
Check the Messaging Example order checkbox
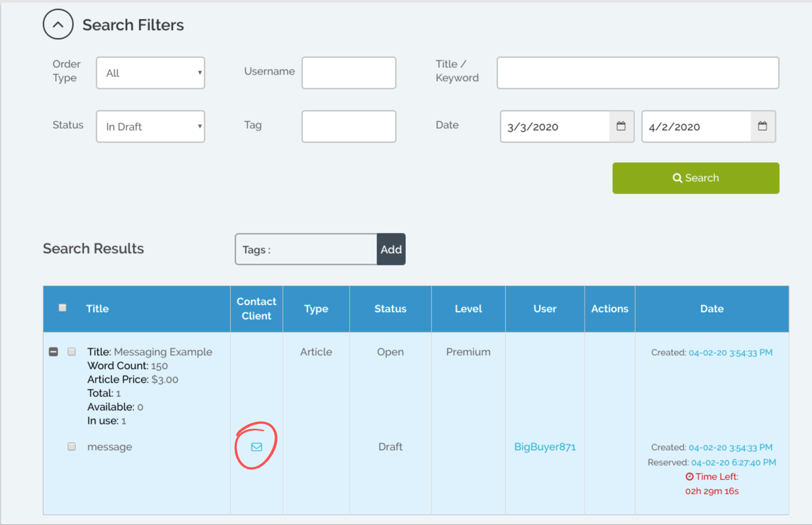(x=72, y=351)
